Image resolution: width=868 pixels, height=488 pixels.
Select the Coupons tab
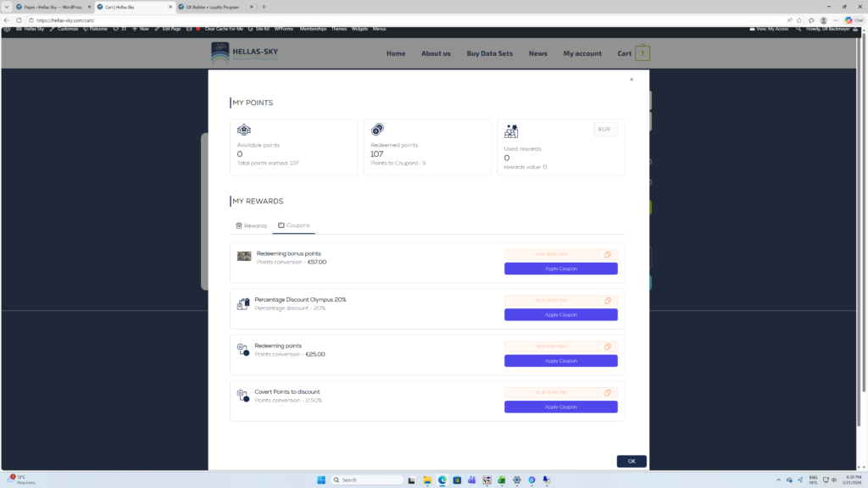(293, 225)
